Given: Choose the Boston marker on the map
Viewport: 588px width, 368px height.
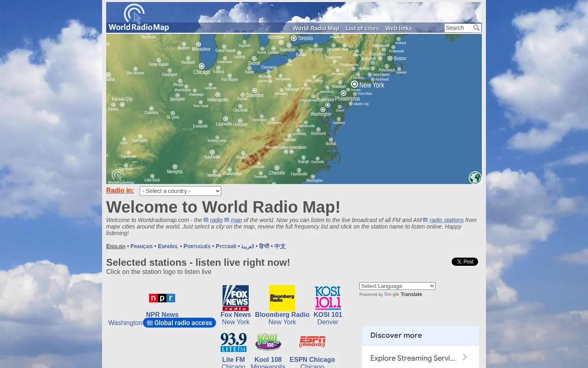Looking at the screenshot, I should [390, 58].
